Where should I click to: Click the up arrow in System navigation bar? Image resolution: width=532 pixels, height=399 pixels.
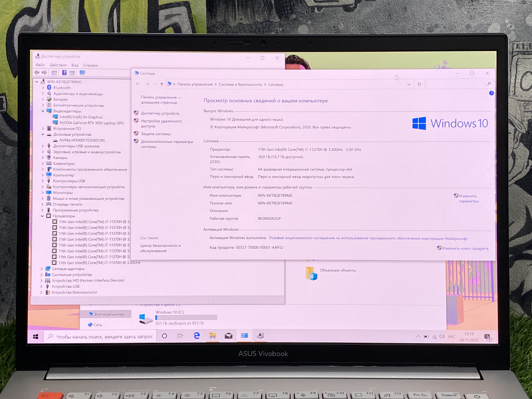[162, 84]
